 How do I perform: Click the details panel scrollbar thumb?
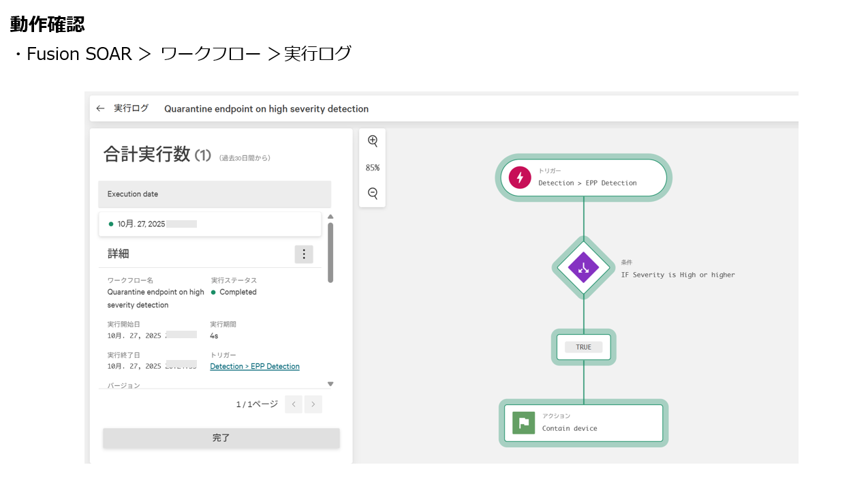330,252
